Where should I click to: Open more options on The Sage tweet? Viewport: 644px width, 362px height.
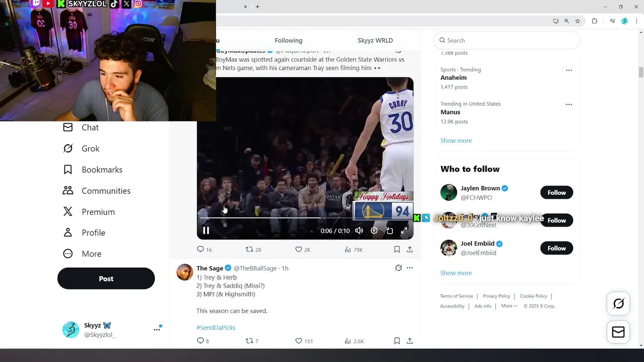point(410,268)
